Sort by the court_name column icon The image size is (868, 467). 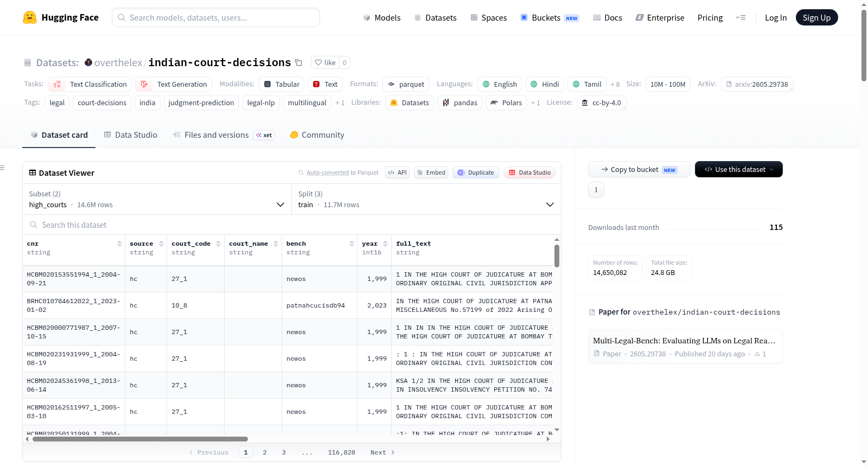pyautogui.click(x=276, y=244)
